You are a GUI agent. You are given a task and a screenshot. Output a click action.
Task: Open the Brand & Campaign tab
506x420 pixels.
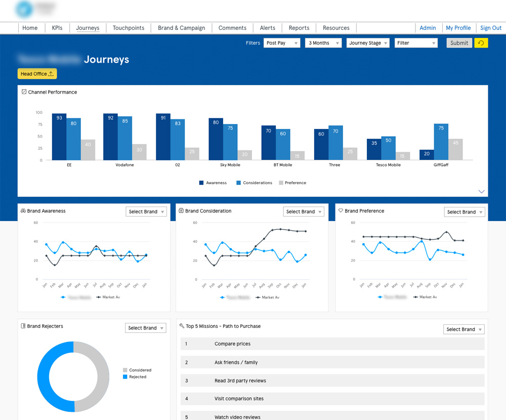[181, 28]
